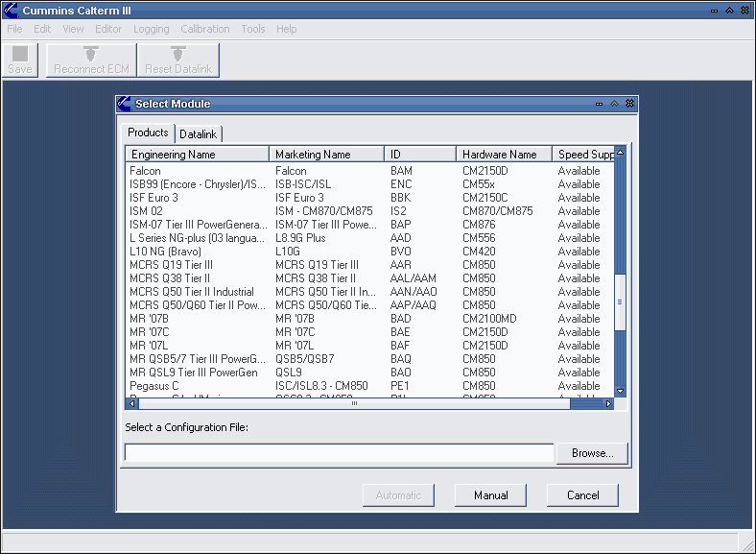
Task: Select the MCRS Q50/Q60 Tier II Pow... row
Action: pos(369,305)
